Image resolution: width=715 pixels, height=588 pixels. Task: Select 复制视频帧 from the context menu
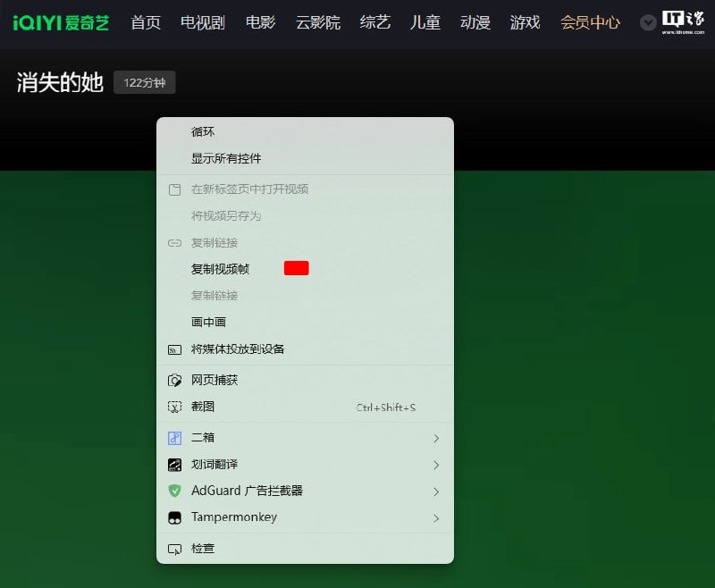tap(222, 268)
